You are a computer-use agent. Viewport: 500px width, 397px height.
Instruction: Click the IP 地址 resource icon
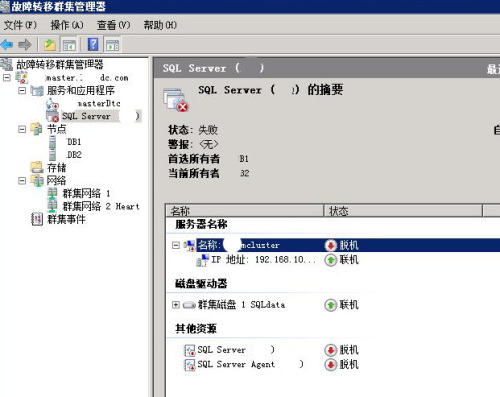[x=202, y=260]
